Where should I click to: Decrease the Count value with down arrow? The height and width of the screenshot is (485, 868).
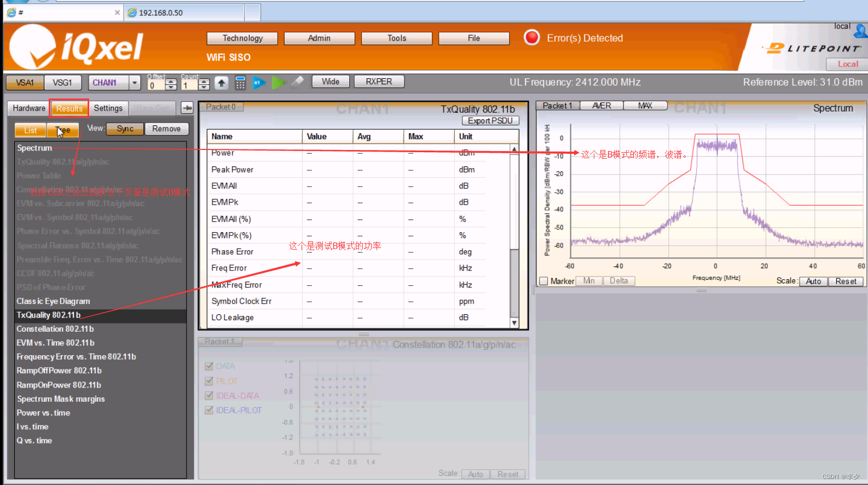coord(204,87)
